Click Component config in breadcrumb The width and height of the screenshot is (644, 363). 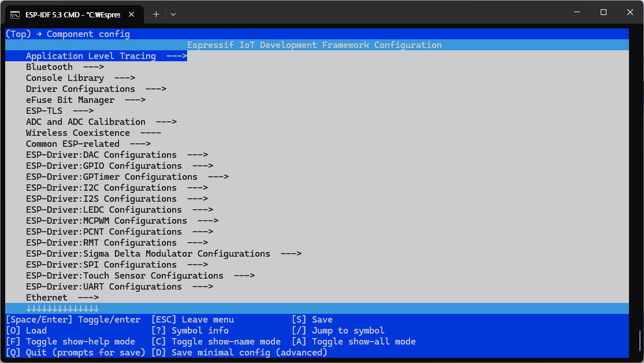(88, 34)
